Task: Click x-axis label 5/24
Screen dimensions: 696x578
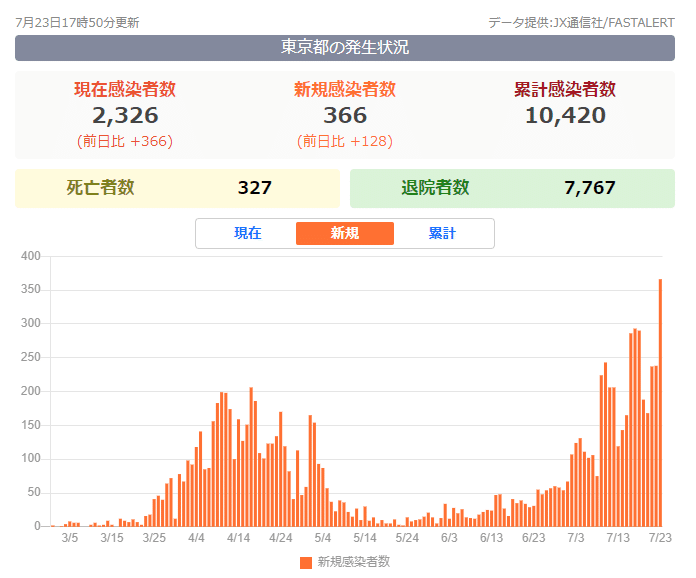Action: pos(407,538)
